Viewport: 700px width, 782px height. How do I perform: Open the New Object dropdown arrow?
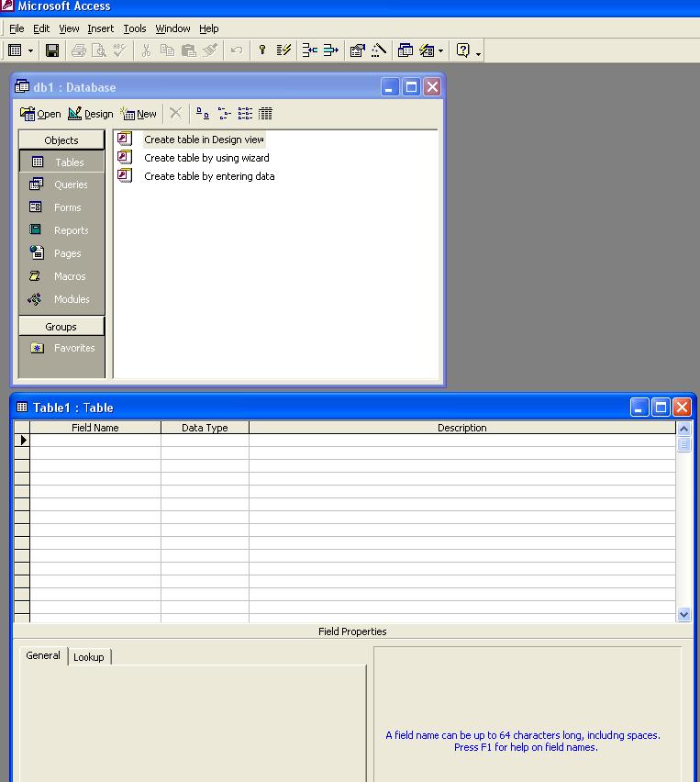click(x=440, y=50)
